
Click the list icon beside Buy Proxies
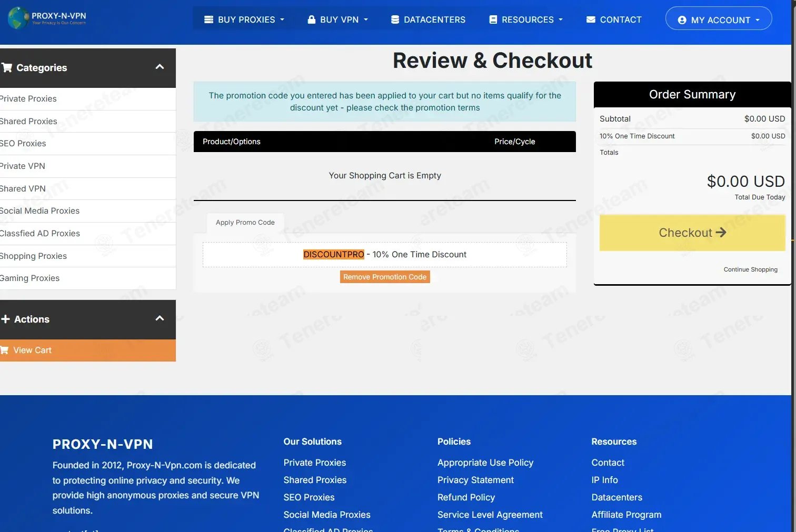tap(209, 19)
